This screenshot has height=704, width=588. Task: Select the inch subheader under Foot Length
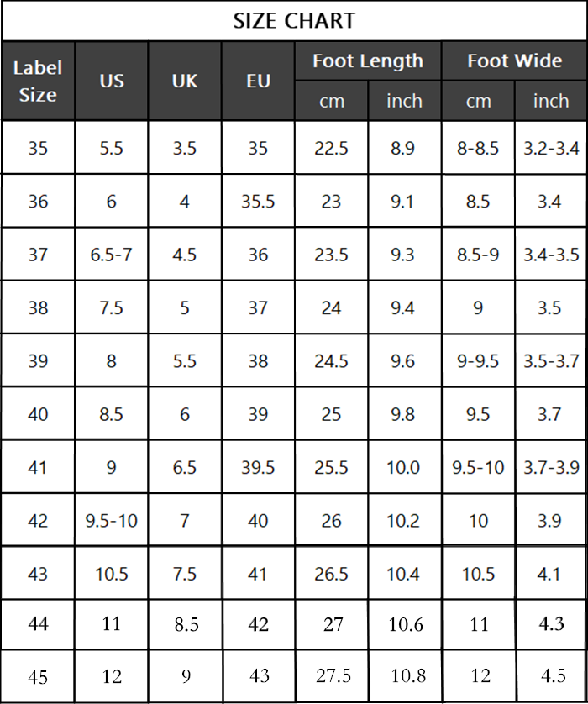[x=404, y=102]
